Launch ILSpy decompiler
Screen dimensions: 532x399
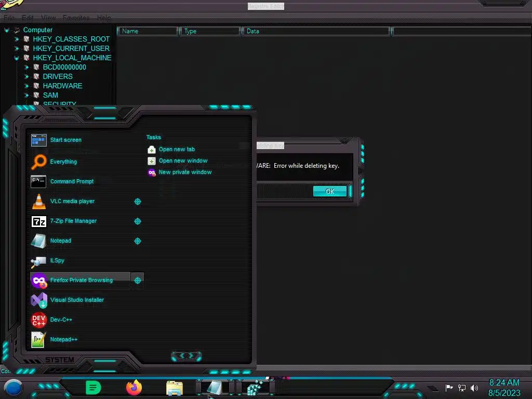(57, 260)
